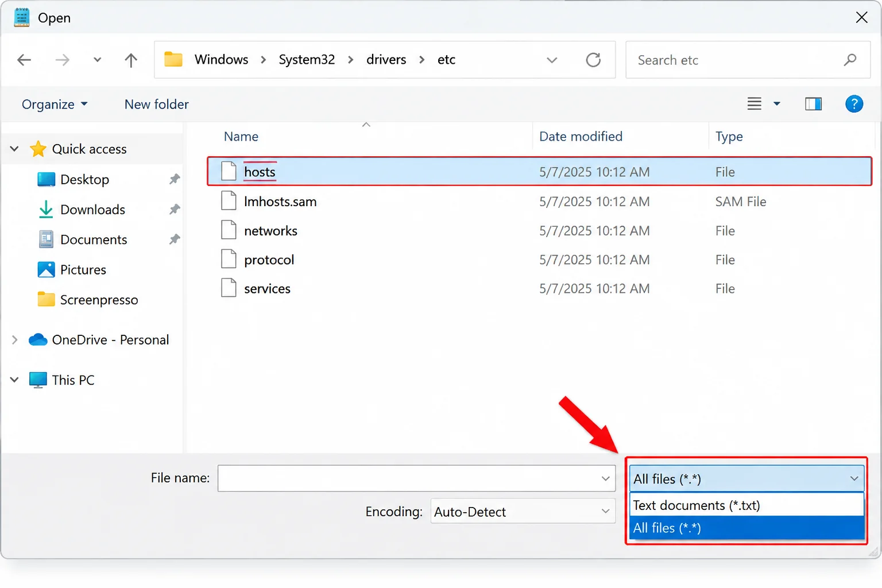Open Desktop in the sidebar
This screenshot has width=882, height=588.
coord(84,180)
